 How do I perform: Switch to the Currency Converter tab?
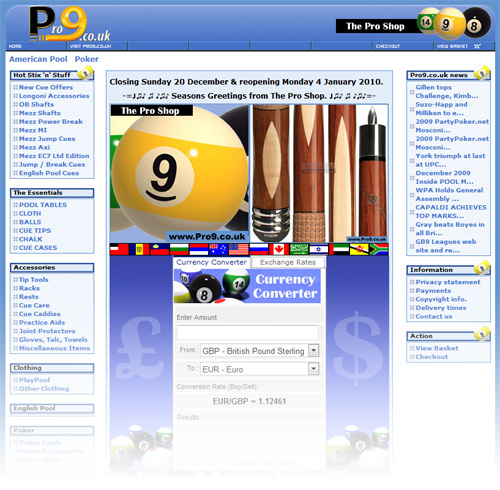tap(211, 262)
